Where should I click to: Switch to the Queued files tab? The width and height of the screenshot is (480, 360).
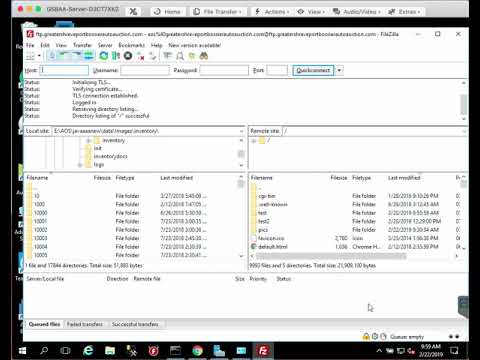pyautogui.click(x=44, y=324)
